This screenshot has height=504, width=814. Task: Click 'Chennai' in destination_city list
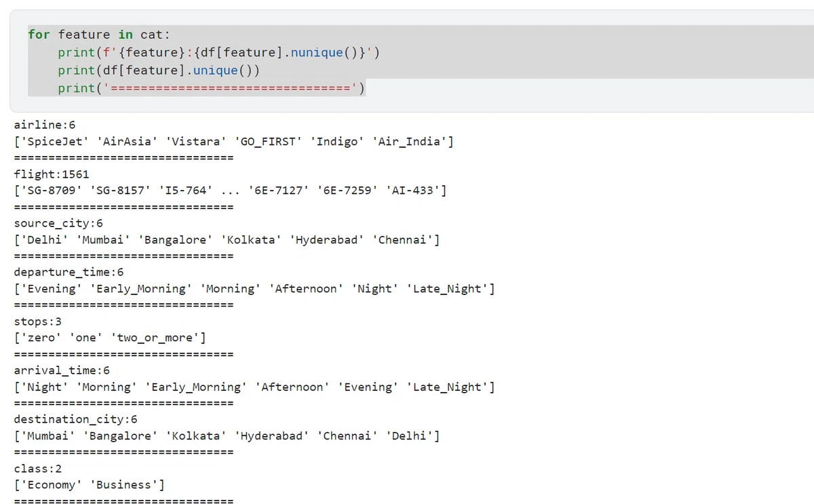tap(347, 436)
